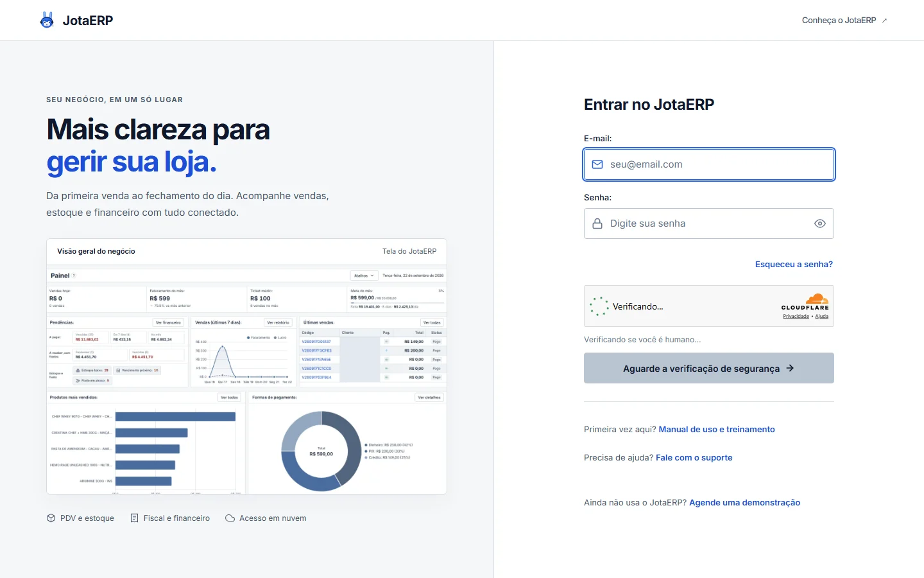Click Ver financeiro in the preview Pendências panel

[168, 322]
